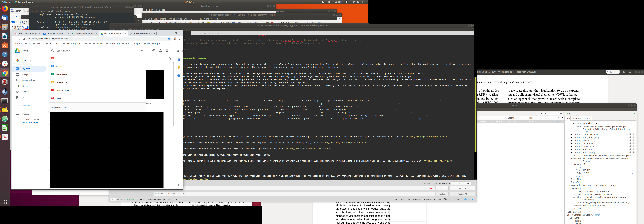The height and width of the screenshot is (224, 644).
Task: Switch Drive to grid layout view
Action: pos(162,59)
